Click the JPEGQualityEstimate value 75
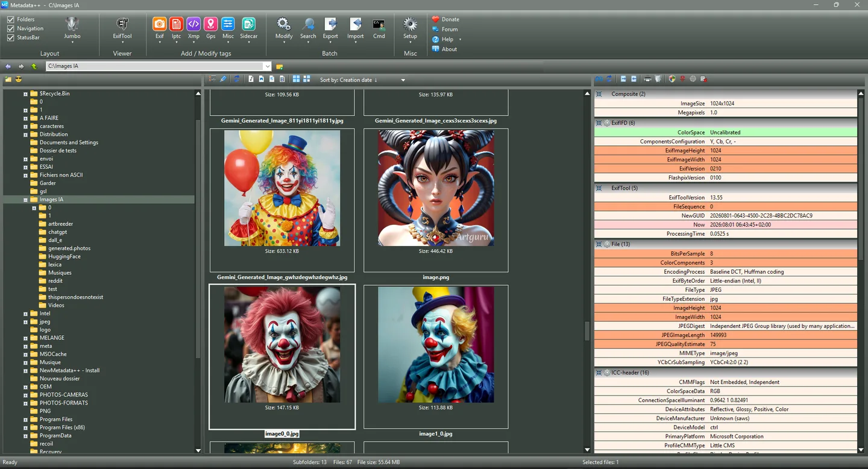This screenshot has height=469, width=868. 714,344
